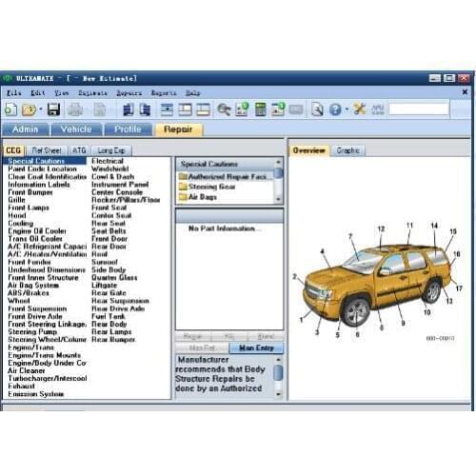
Task: Switch to the Admin tab
Action: [26, 129]
